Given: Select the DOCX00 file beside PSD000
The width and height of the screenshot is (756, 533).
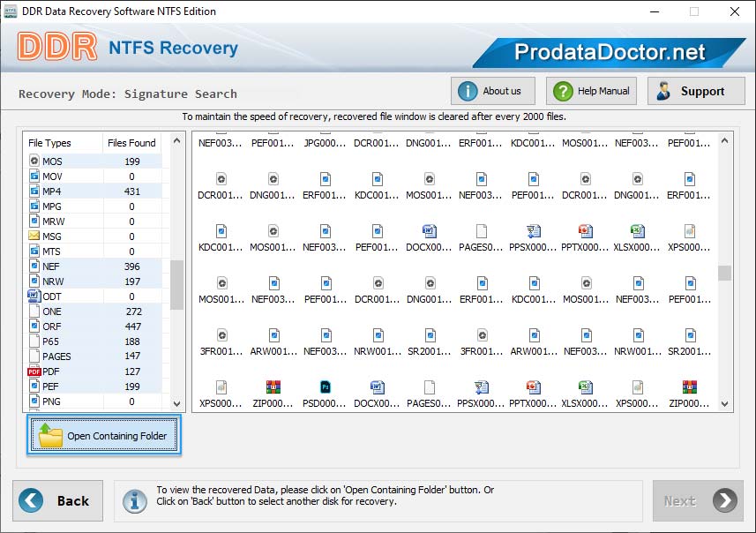Looking at the screenshot, I should [x=378, y=387].
